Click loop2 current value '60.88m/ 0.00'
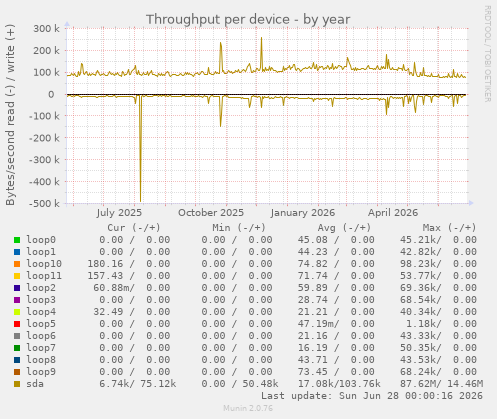The width and height of the screenshot is (497, 419). [x=132, y=288]
